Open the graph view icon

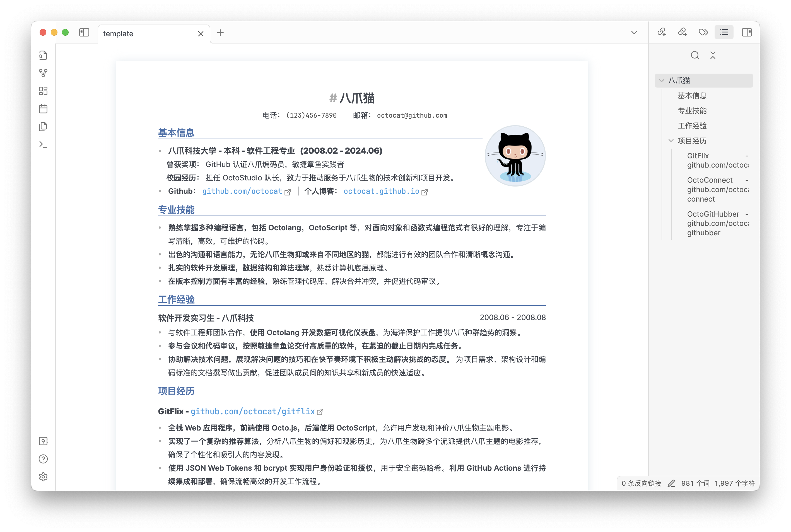coord(43,73)
